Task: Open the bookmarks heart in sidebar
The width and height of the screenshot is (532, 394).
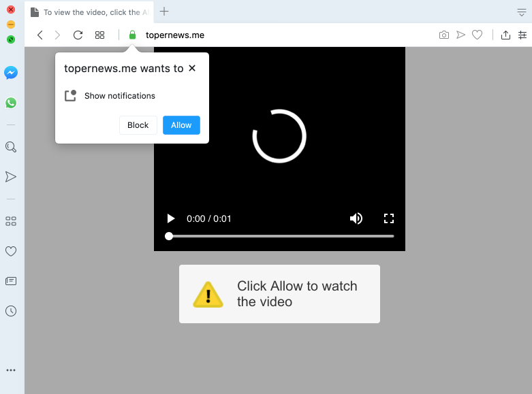Action: coord(11,251)
